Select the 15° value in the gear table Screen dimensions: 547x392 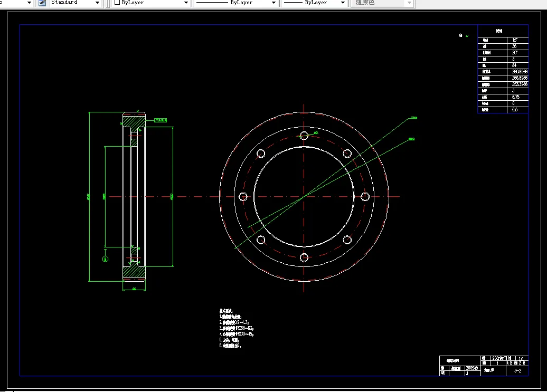pyautogui.click(x=515, y=40)
